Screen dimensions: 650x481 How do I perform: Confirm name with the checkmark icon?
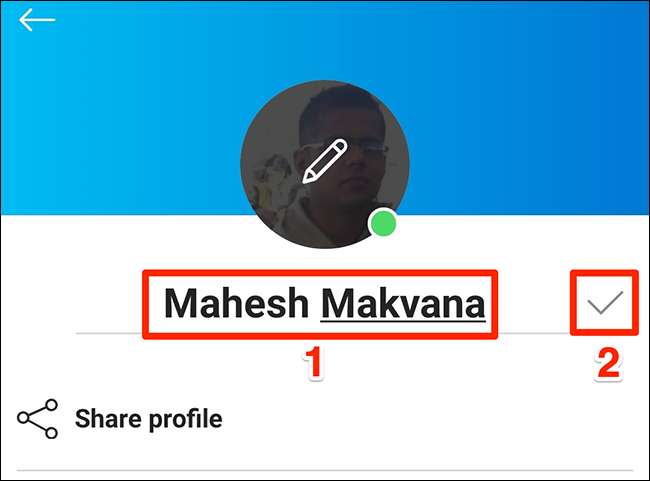[605, 302]
